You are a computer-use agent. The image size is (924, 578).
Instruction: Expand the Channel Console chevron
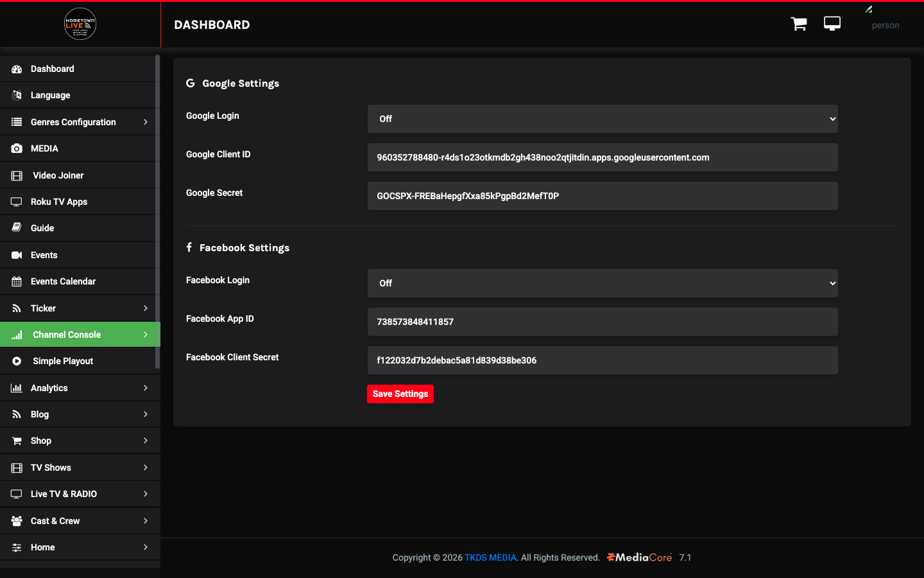pyautogui.click(x=146, y=335)
